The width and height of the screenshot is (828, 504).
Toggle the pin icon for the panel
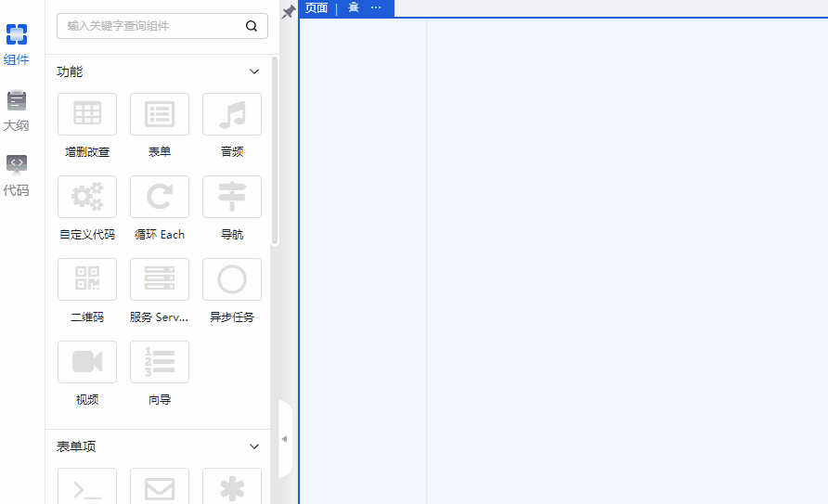tap(289, 11)
